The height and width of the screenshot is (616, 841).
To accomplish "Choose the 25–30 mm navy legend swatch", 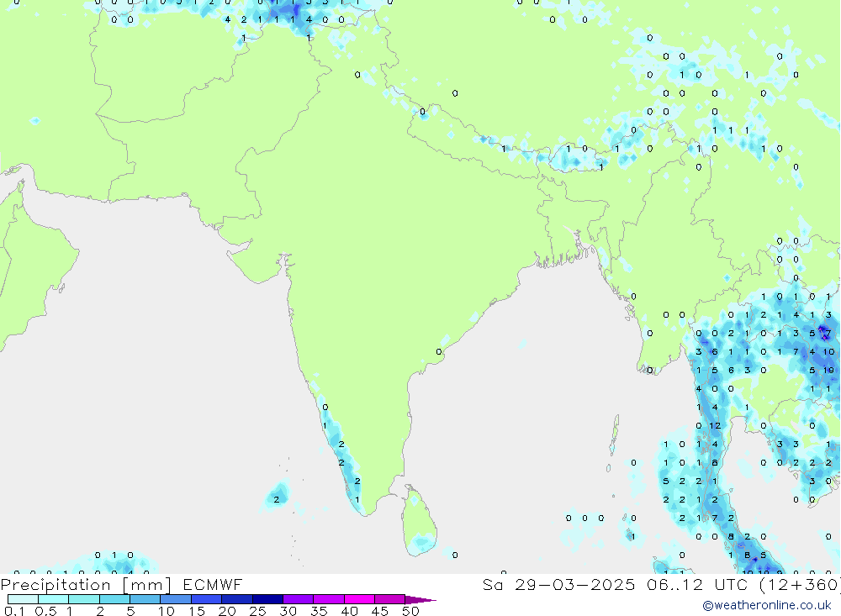I will point(267,599).
